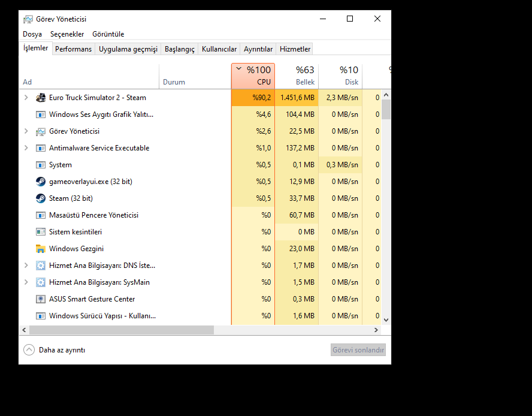Click the Sistem kesintileri icon
Viewport: 532px width, 416px height.
(x=41, y=232)
